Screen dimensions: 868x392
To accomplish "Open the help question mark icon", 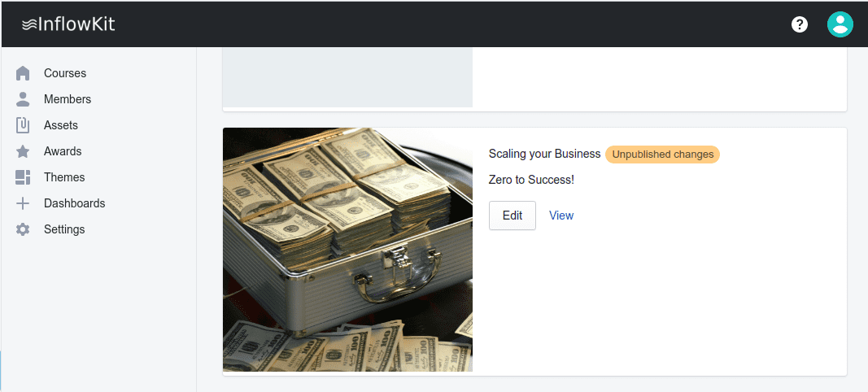I will [800, 24].
